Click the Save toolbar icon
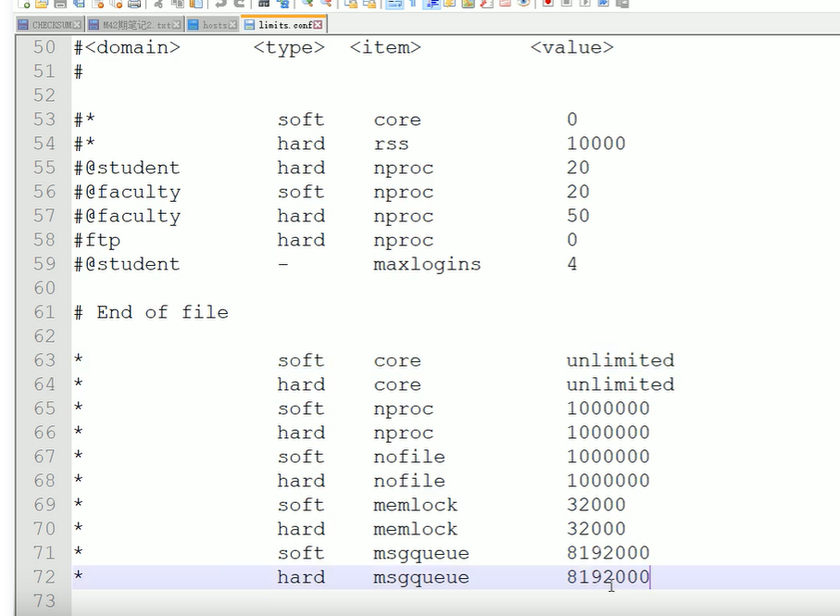This screenshot has height=616, width=840. pos(60,3)
